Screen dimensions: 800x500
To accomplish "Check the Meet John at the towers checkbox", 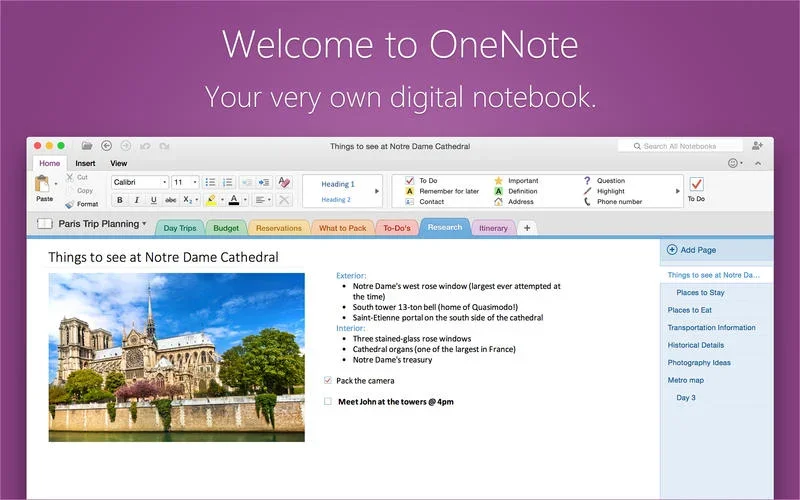I will point(328,402).
